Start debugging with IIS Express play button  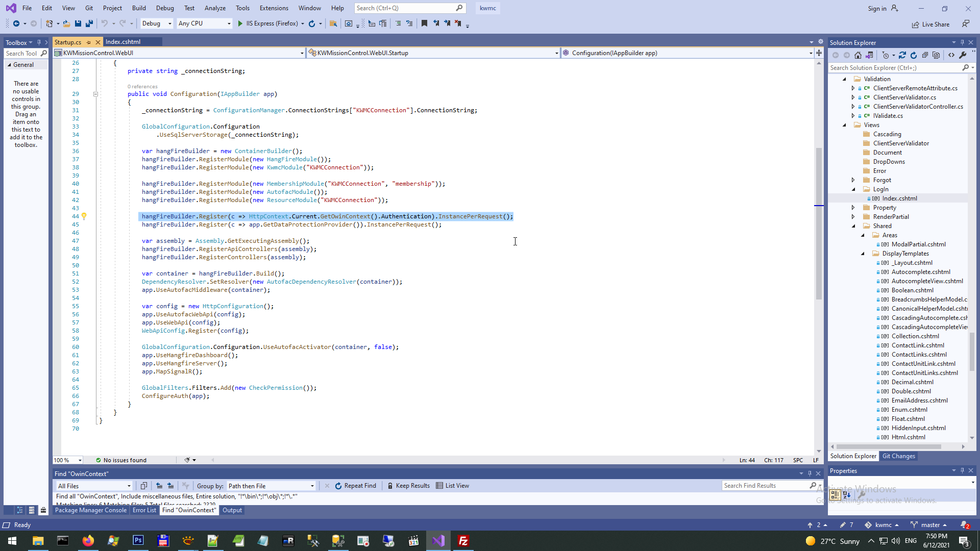click(x=240, y=23)
